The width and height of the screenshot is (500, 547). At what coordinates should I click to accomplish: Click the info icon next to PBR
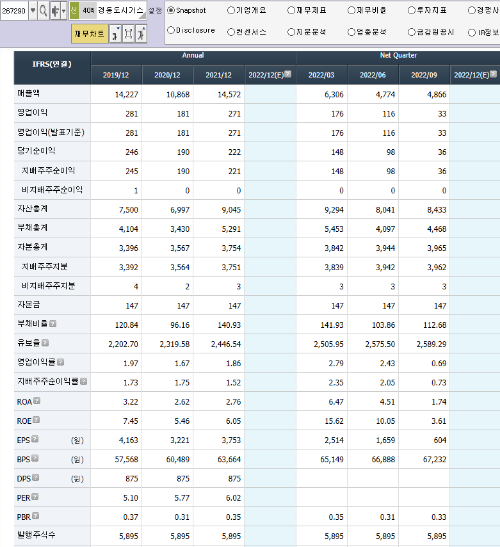tap(35, 516)
